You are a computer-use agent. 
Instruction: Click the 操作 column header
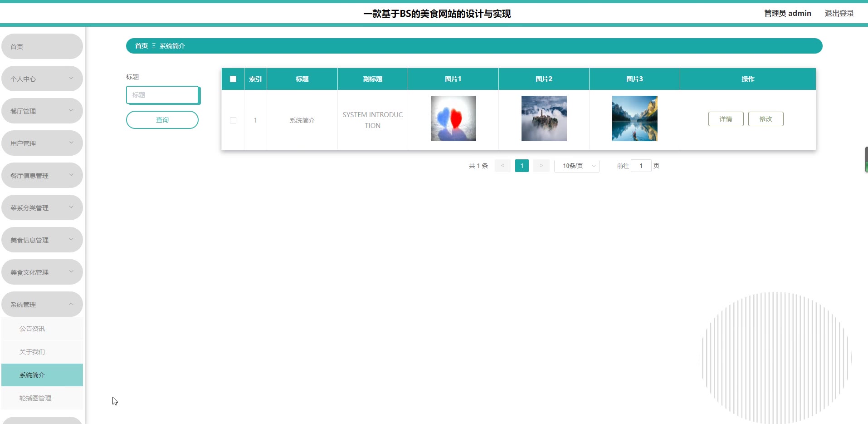coord(748,79)
